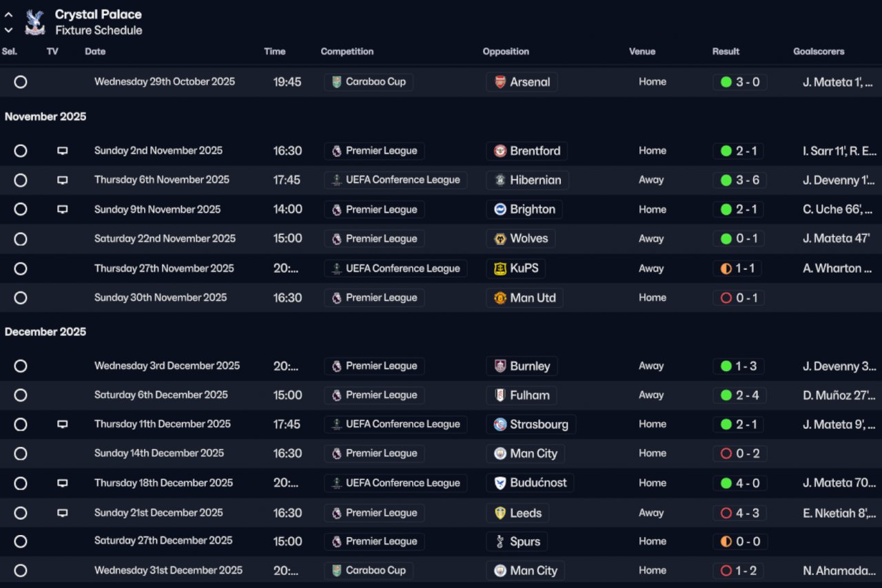
Task: Select the Wolves fixture using its circle
Action: coord(21,239)
